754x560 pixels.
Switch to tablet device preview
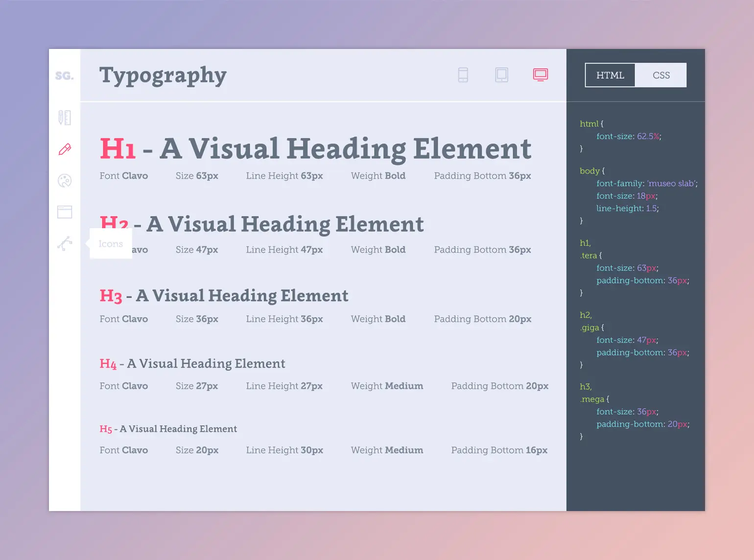click(502, 75)
